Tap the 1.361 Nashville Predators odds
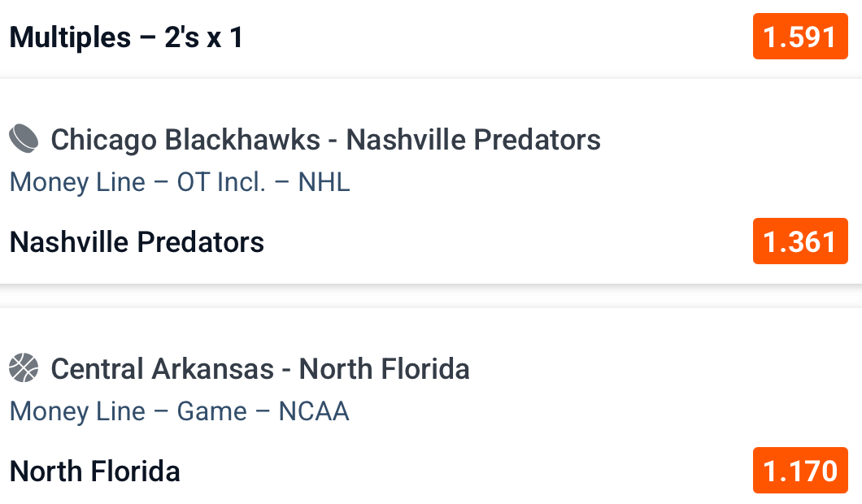Screen dimensions: 862x504 pyautogui.click(x=800, y=241)
